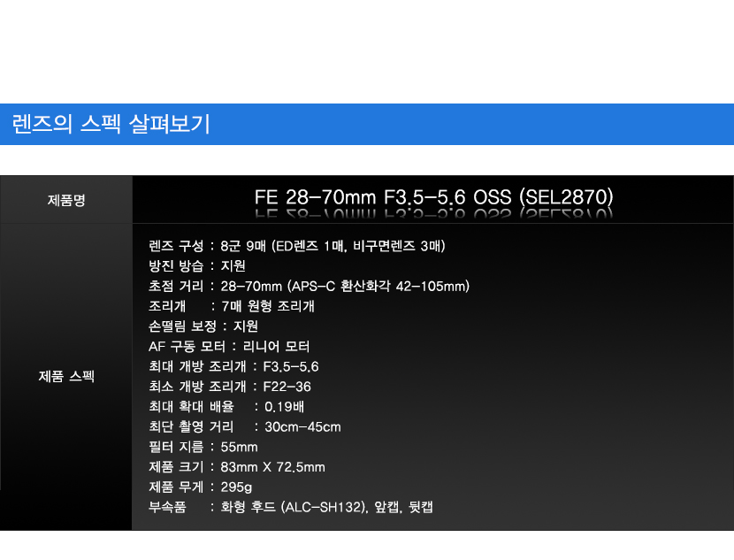Click the line '최대 개방 조리개 : F3.5-5.6'
734x560 pixels.
pyautogui.click(x=233, y=366)
